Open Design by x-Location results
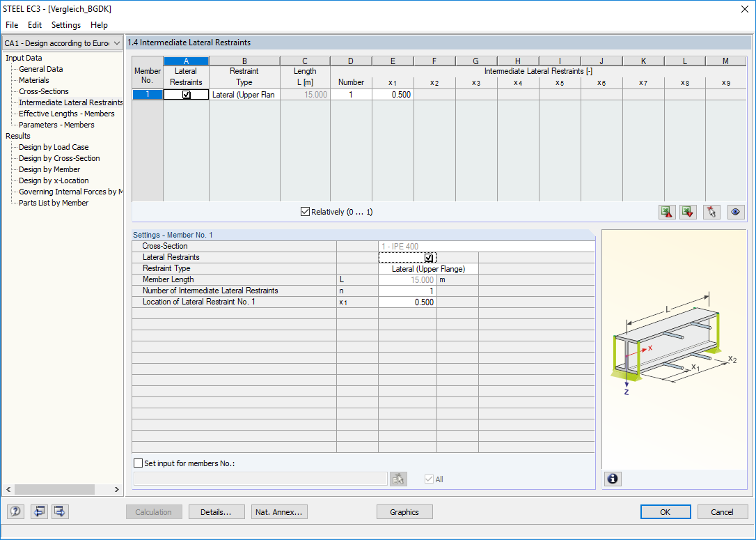This screenshot has height=540, width=756. click(54, 180)
